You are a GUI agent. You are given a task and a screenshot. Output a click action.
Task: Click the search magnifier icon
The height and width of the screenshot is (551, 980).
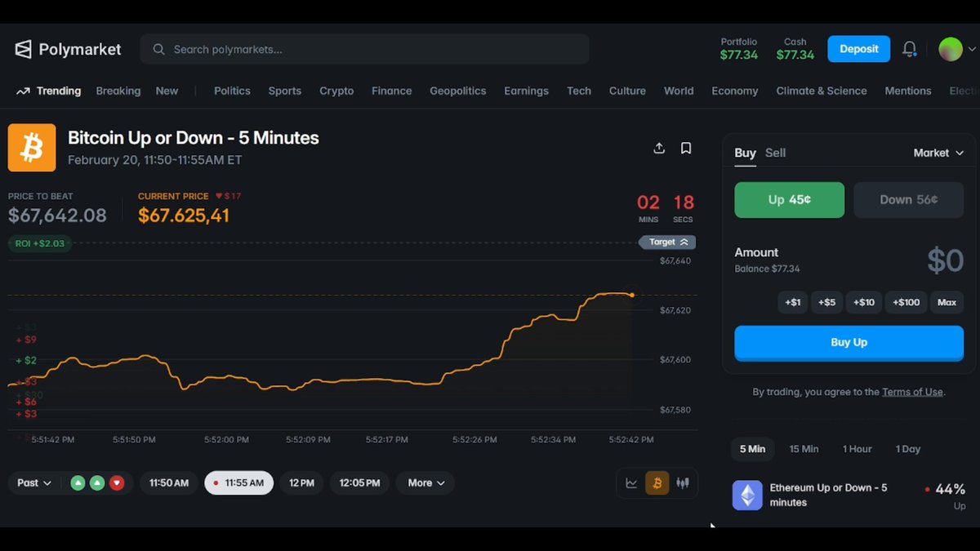point(159,49)
